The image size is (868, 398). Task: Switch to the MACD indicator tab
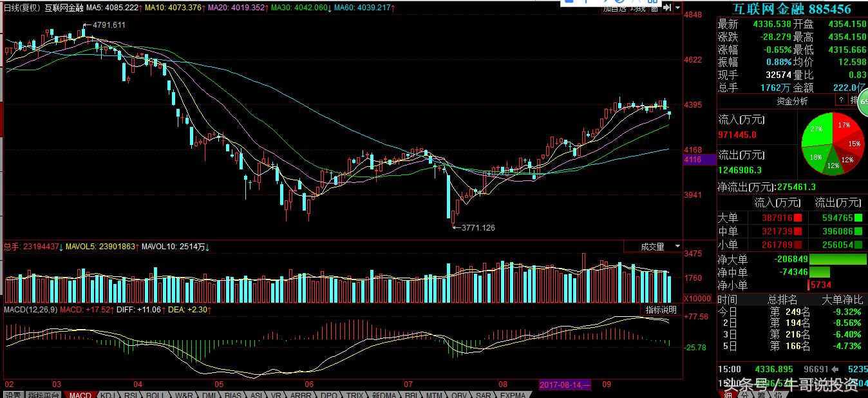80,394
